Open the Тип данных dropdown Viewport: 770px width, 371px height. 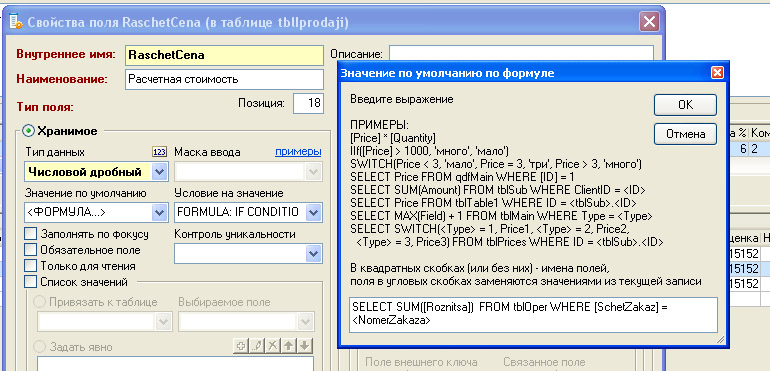159,172
